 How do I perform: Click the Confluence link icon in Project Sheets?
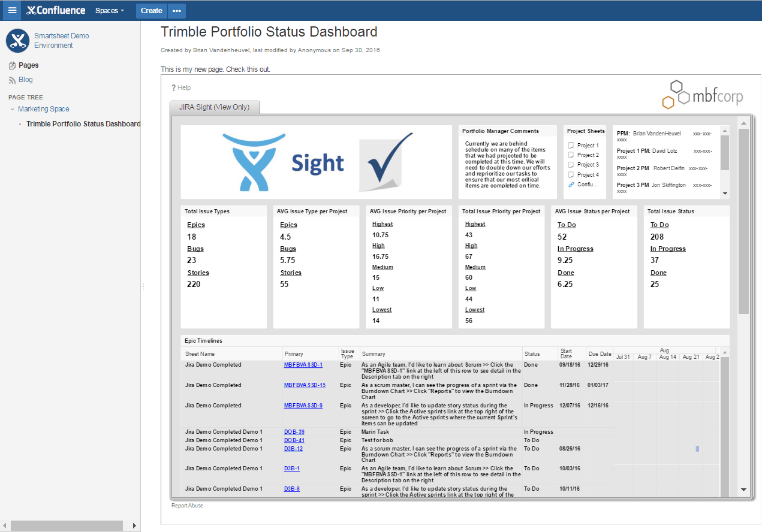pos(571,185)
